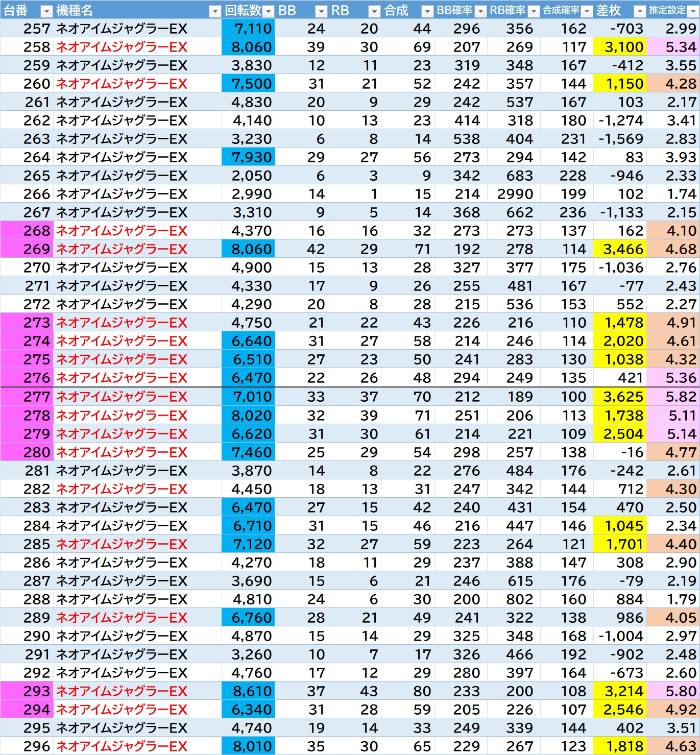The height and width of the screenshot is (755, 700).
Task: Open the BB確率 filter dropdown
Action: [x=480, y=11]
